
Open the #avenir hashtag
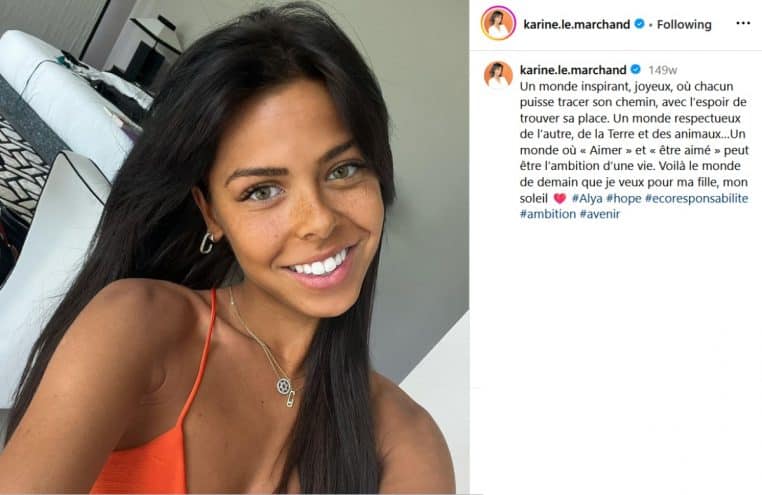pos(600,214)
